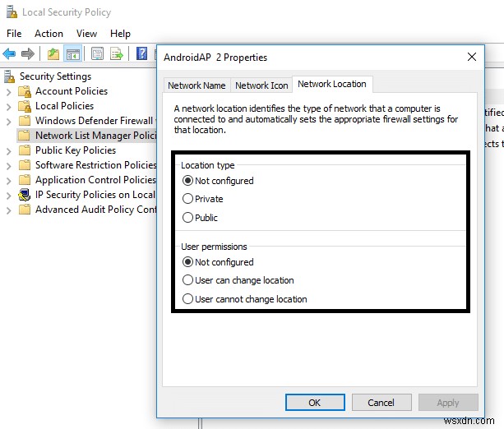Close the AndroidAP 2 Properties dialog
This screenshot has height=429, width=504.
pos(472,57)
